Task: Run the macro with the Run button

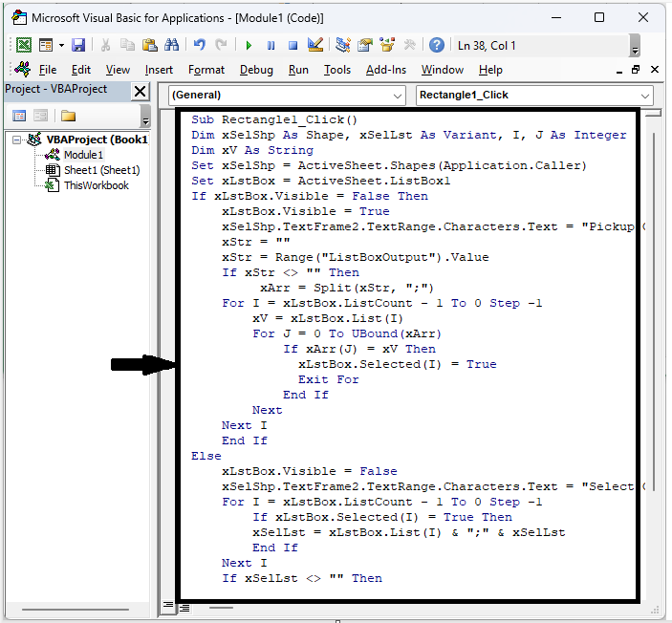Action: pyautogui.click(x=249, y=45)
